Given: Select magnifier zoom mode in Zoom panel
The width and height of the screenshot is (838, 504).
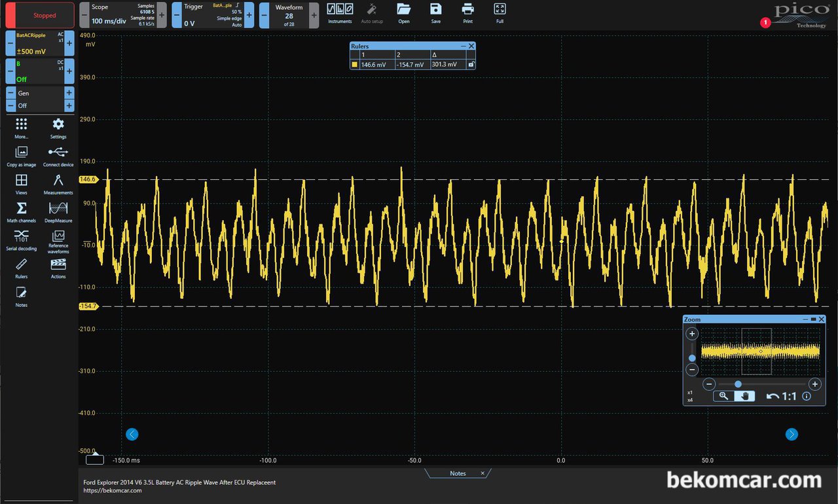Looking at the screenshot, I should (723, 396).
